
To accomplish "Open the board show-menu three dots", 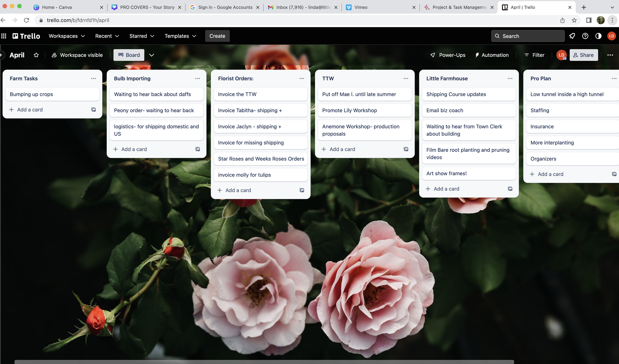I will 610,55.
